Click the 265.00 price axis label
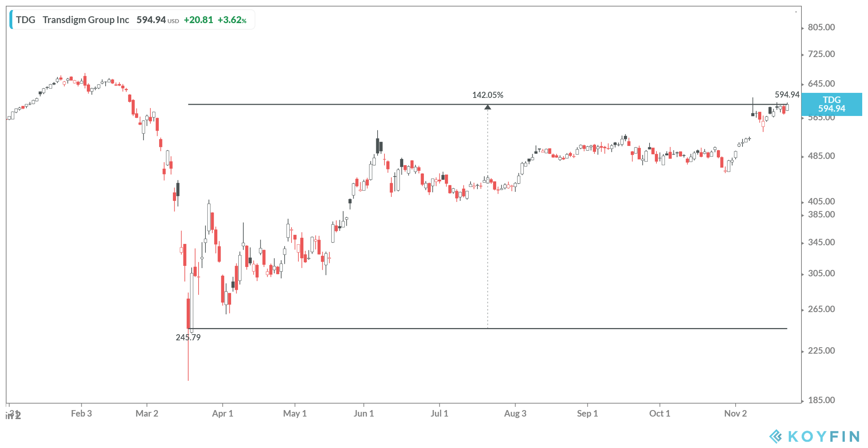Viewport: 868px width, 448px height. [821, 309]
